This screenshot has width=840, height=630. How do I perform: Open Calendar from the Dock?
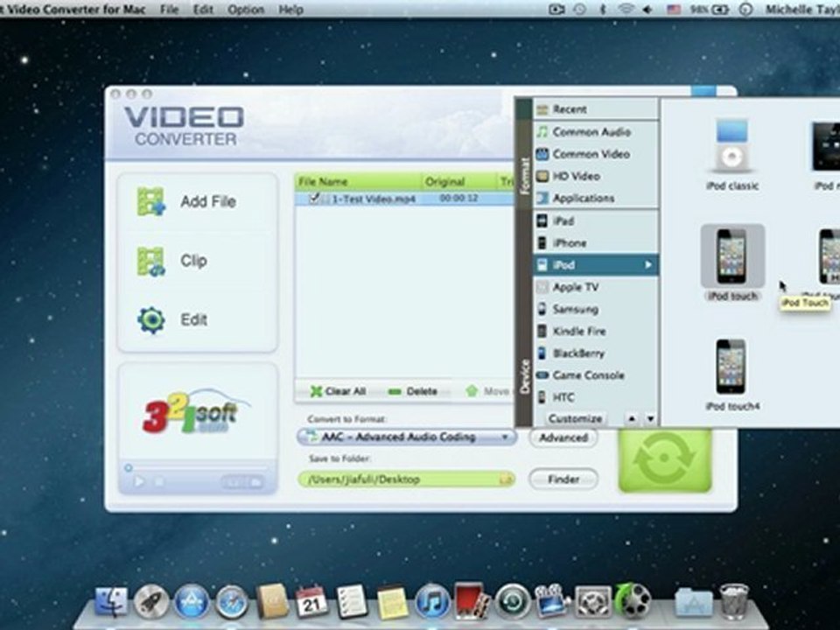(x=311, y=602)
